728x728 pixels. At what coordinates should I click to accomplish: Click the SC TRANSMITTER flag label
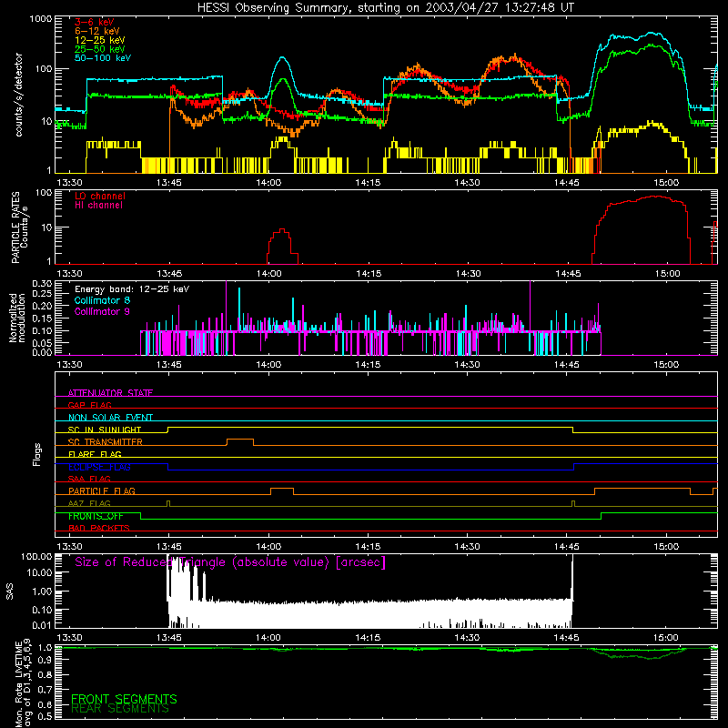pyautogui.click(x=106, y=442)
